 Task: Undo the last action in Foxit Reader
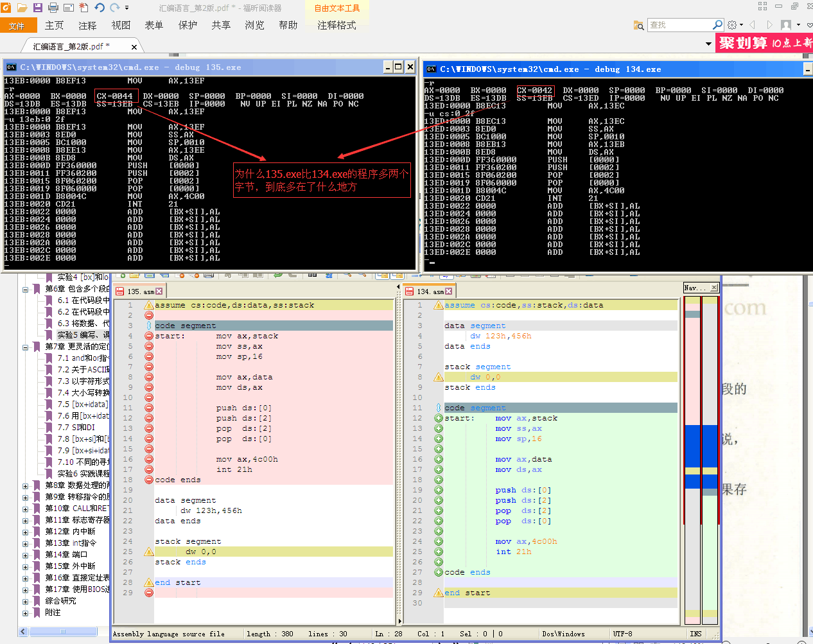pos(100,8)
